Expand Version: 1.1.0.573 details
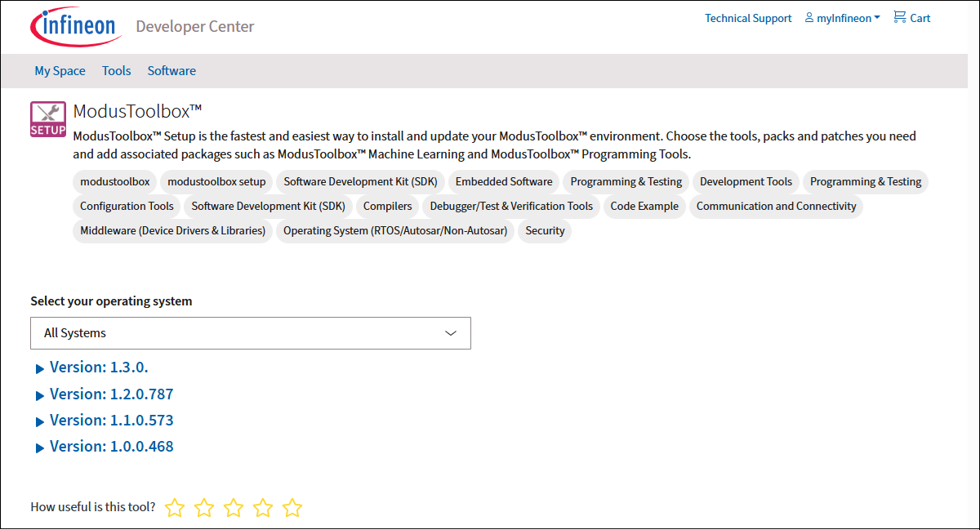Image resolution: width=980 pixels, height=530 pixels. pyautogui.click(x=105, y=421)
